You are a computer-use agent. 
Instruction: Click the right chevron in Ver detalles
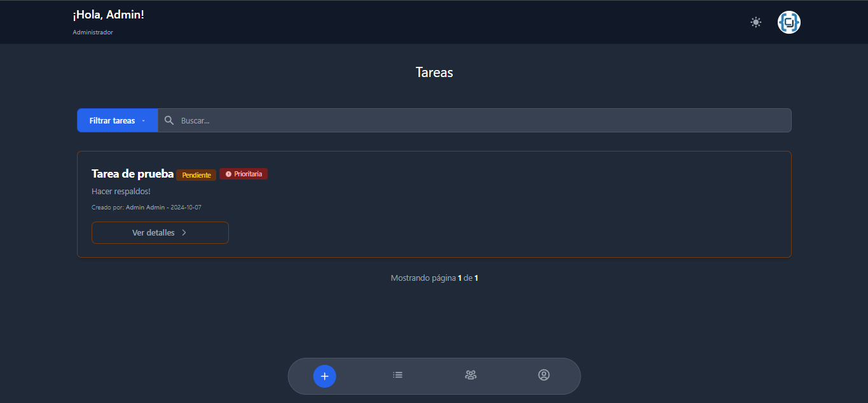[x=184, y=232]
